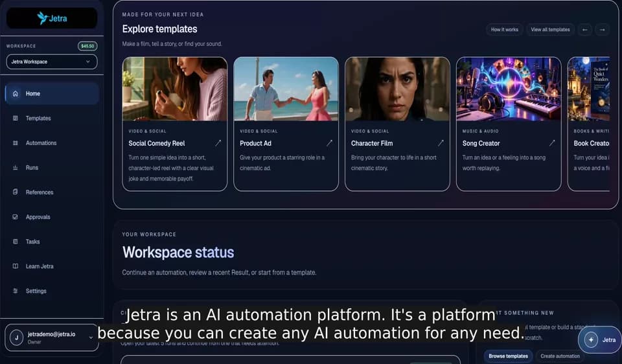Click the Learn Jetra book icon
The image size is (622, 364).
click(16, 266)
